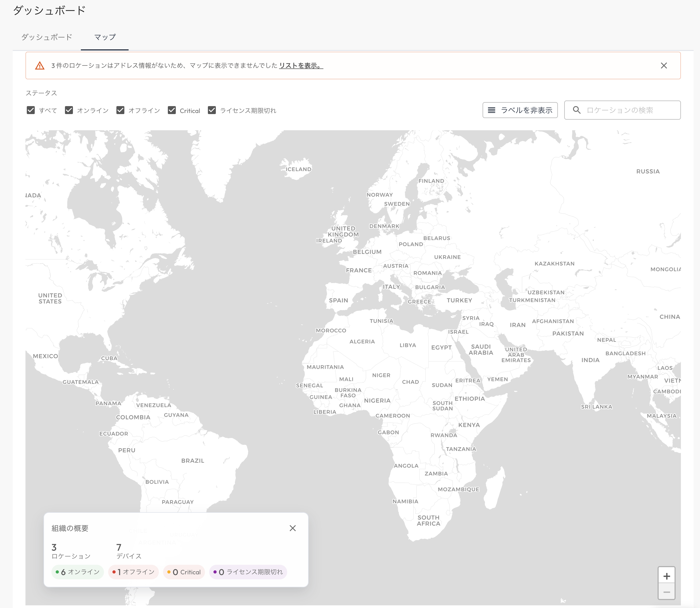This screenshot has width=700, height=608.
Task: Click the SOUTH AFRICA map label
Action: (429, 520)
